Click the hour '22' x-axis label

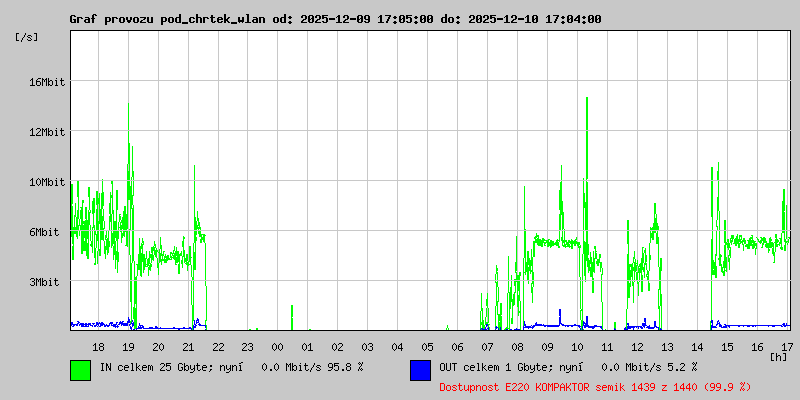218,347
